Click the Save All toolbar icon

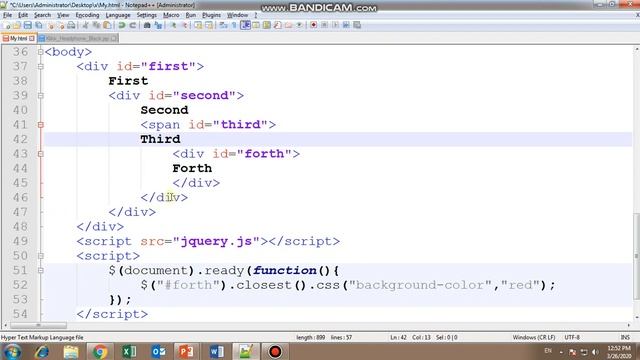[x=38, y=25]
